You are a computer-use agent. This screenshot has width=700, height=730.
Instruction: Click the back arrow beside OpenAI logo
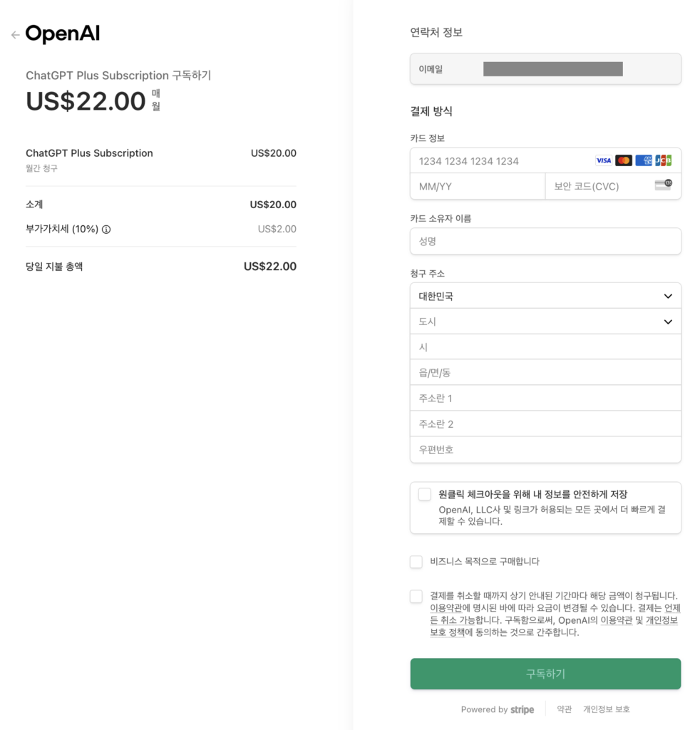pyautogui.click(x=15, y=35)
